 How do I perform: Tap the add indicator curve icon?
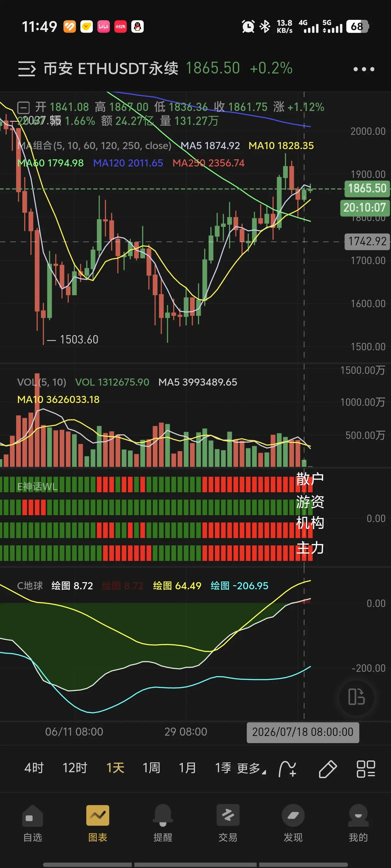click(x=287, y=769)
